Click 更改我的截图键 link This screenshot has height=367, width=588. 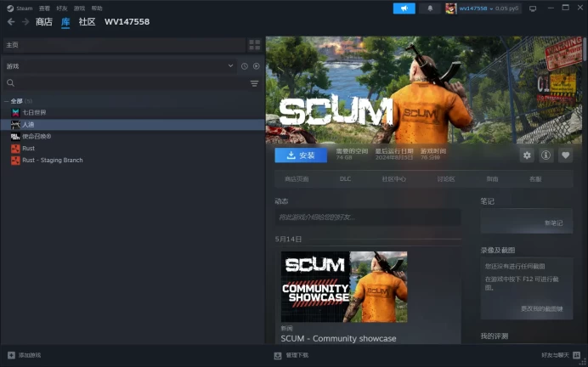tap(542, 309)
